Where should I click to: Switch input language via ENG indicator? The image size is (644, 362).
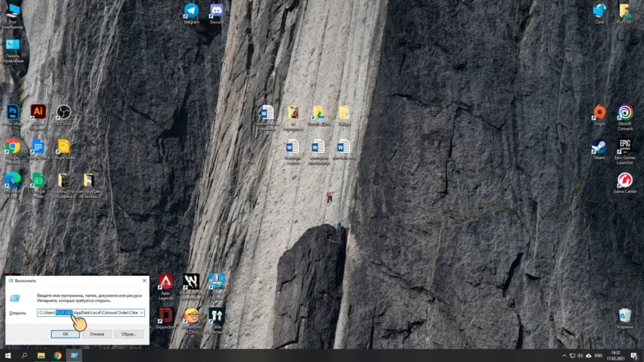(x=598, y=356)
